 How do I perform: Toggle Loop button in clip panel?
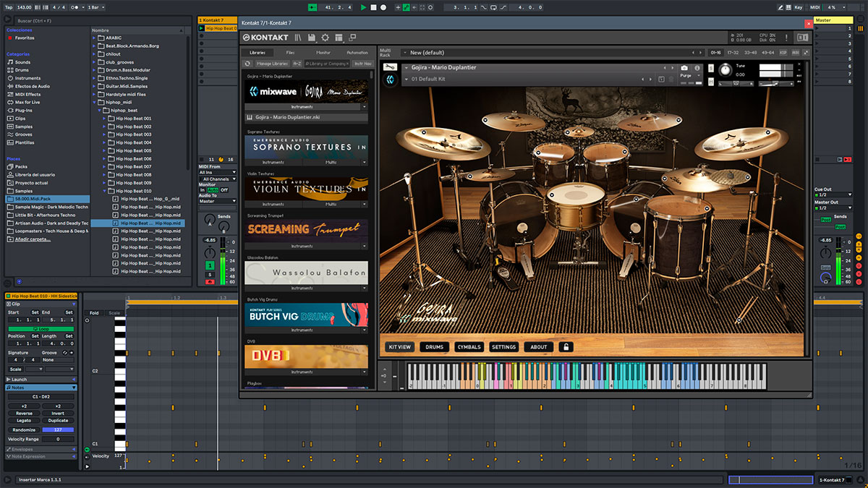pyautogui.click(x=42, y=329)
